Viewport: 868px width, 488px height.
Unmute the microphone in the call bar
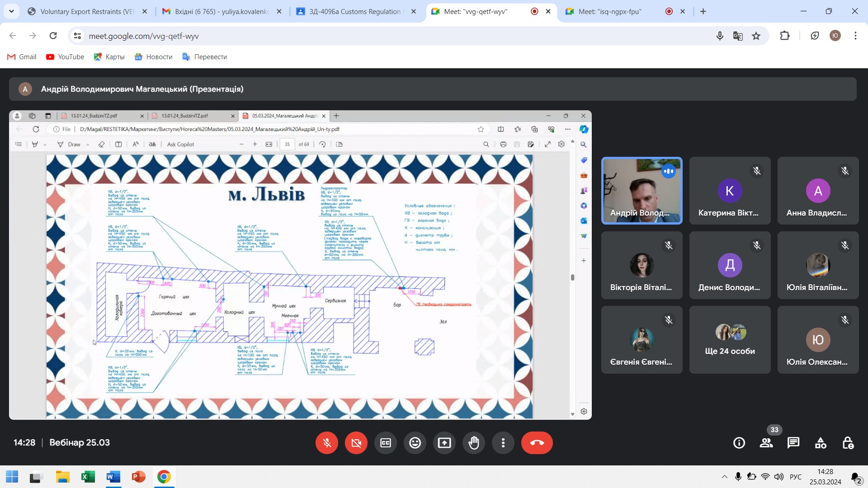coord(327,443)
